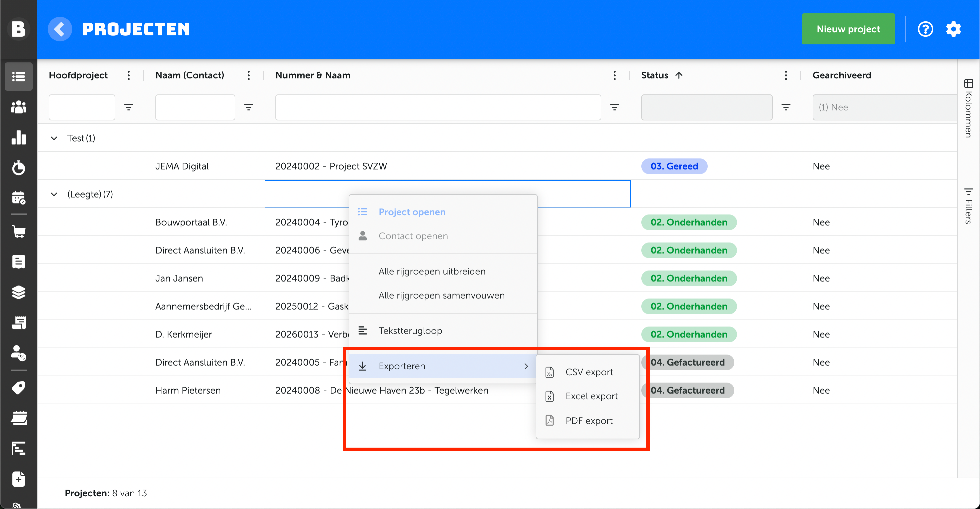The width and height of the screenshot is (980, 509).
Task: Open the file with plus sidebar icon
Action: click(18, 479)
